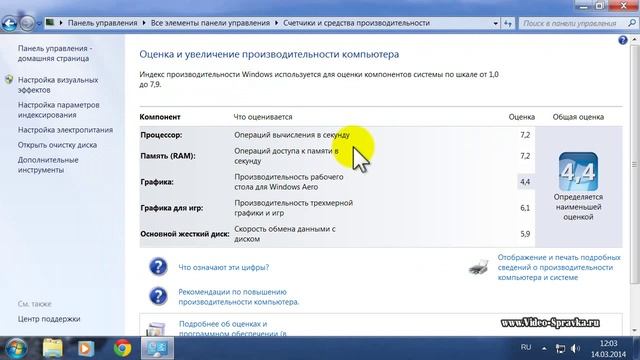
Task: Select Основной жесткий диск label
Action: [184, 234]
